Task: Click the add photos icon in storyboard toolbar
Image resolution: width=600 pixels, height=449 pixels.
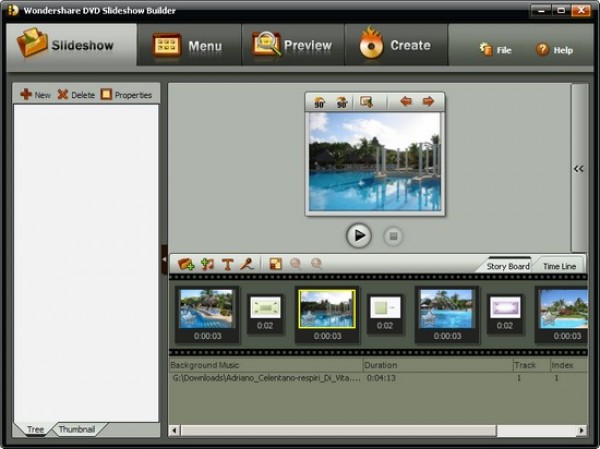Action: 186,264
